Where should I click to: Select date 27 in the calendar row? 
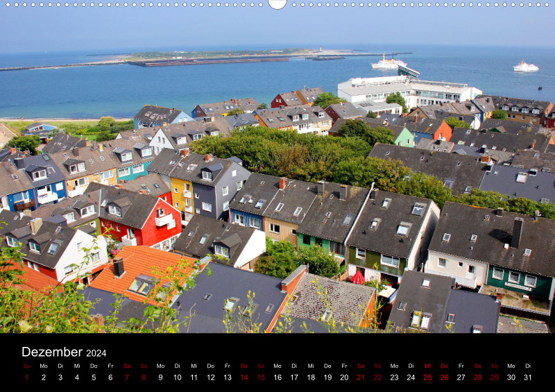click(461, 377)
